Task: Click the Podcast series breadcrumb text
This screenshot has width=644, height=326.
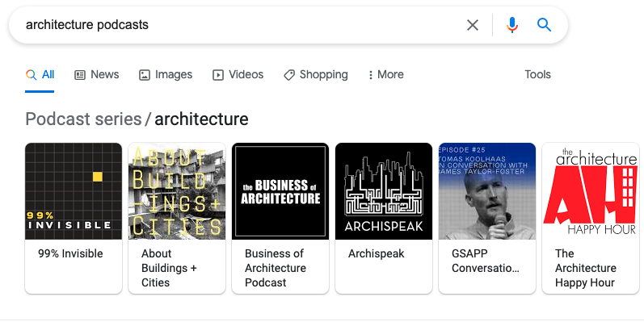Action: coord(83,119)
